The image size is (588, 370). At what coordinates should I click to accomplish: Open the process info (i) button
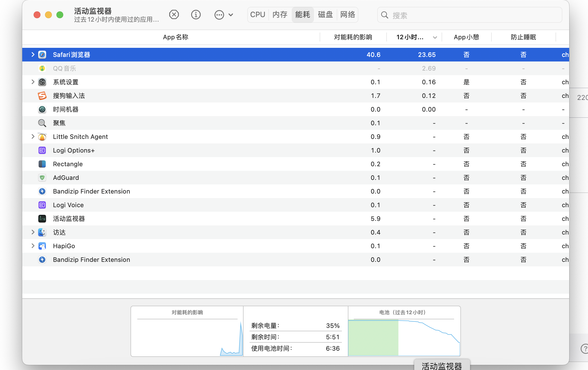click(196, 15)
